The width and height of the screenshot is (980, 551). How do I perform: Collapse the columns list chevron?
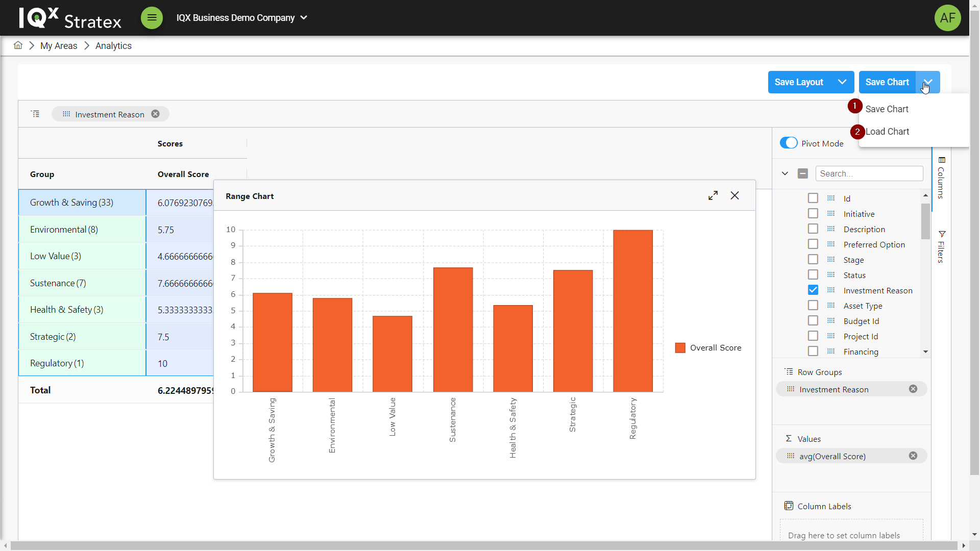(785, 173)
